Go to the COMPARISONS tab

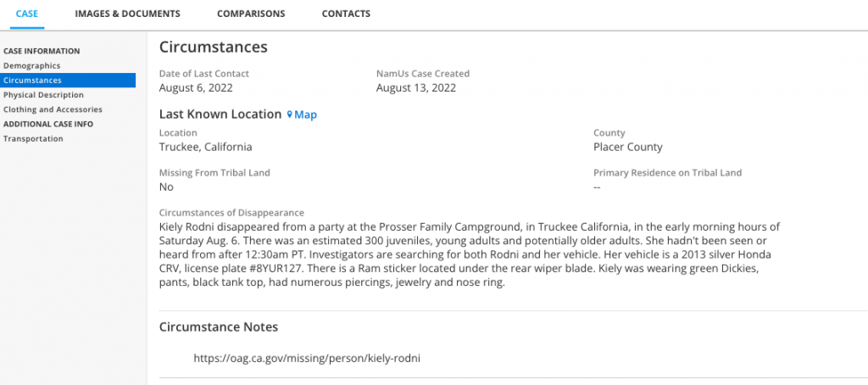[x=251, y=14]
